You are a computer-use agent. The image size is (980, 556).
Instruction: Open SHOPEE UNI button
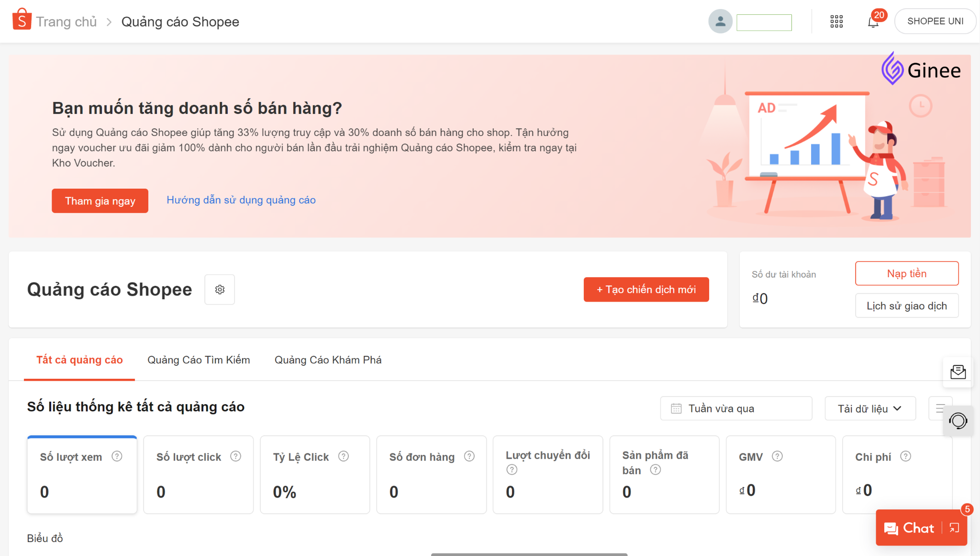(935, 22)
